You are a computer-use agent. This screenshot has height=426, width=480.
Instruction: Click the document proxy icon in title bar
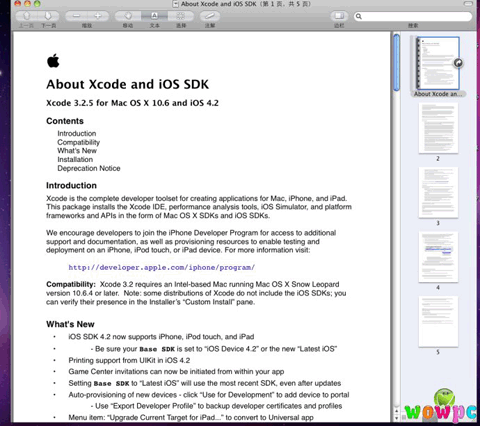click(175, 4)
